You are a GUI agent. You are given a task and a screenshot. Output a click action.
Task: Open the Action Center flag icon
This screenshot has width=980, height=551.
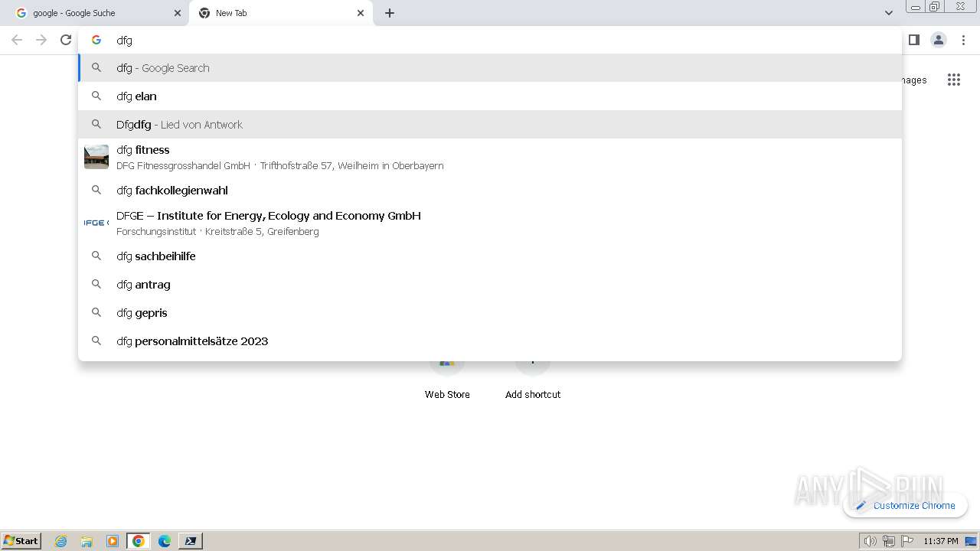[907, 541]
